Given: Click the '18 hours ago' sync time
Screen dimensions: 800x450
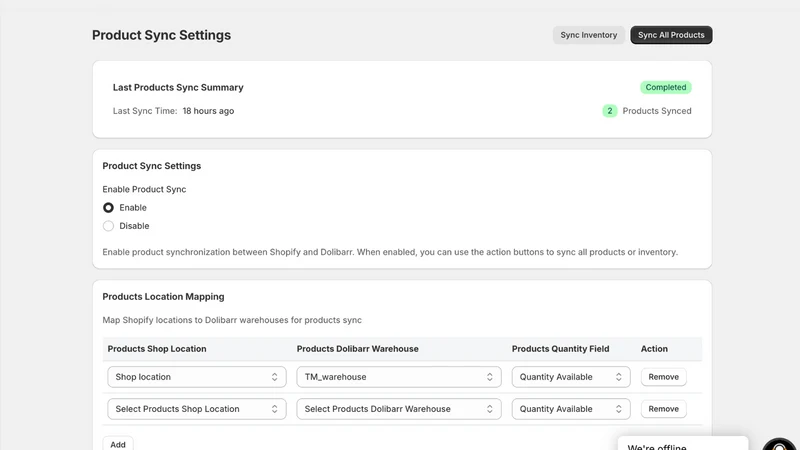Looking at the screenshot, I should (208, 111).
